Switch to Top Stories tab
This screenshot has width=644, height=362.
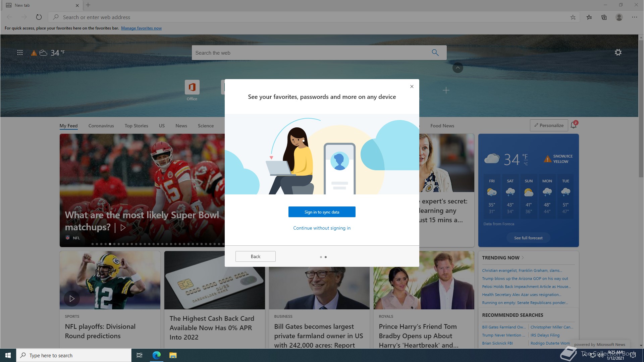[x=137, y=126]
